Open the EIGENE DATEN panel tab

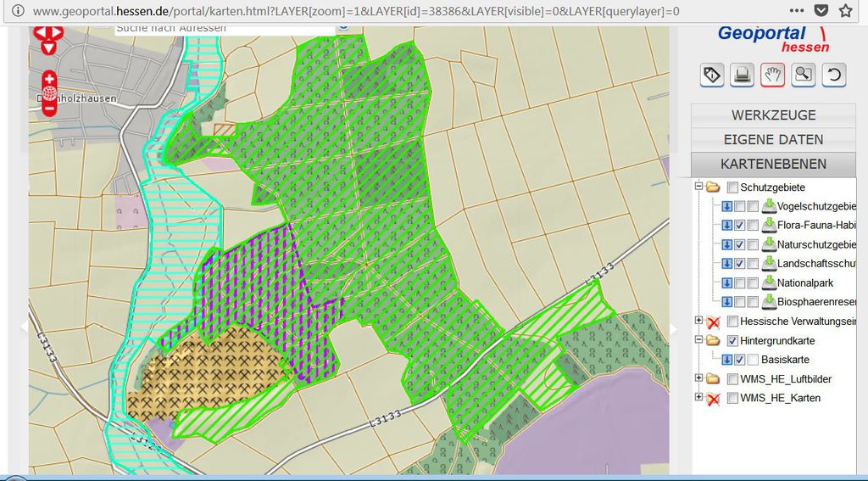773,140
